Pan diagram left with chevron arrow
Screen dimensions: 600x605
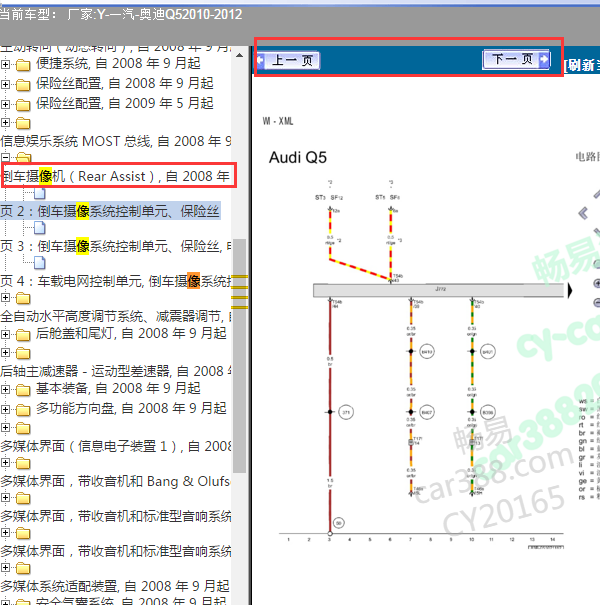[x=583, y=213]
